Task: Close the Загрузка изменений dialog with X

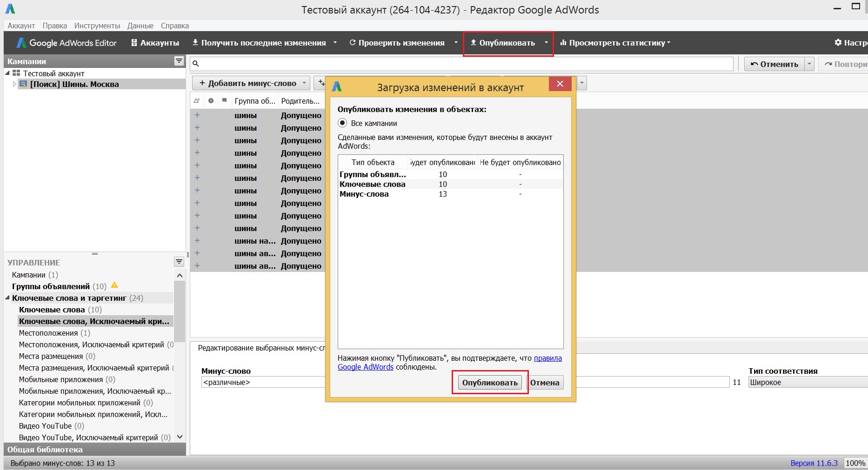Action: [x=560, y=84]
